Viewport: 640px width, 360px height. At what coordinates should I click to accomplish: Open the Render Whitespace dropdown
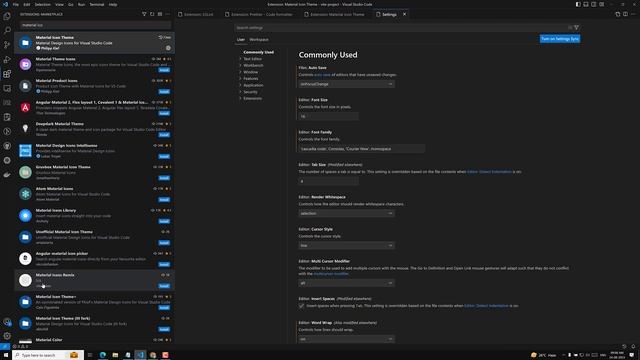pos(347,213)
